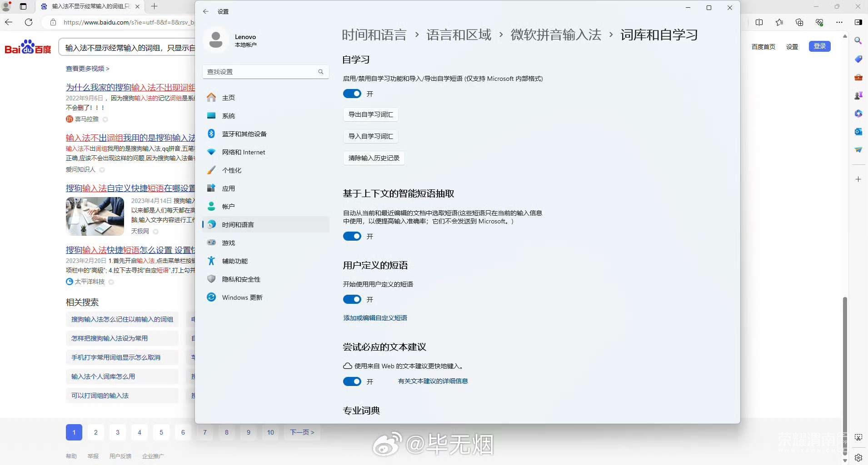This screenshot has height=465, width=868.
Task: Open Outlook icon in Edge sidebar
Action: [858, 132]
